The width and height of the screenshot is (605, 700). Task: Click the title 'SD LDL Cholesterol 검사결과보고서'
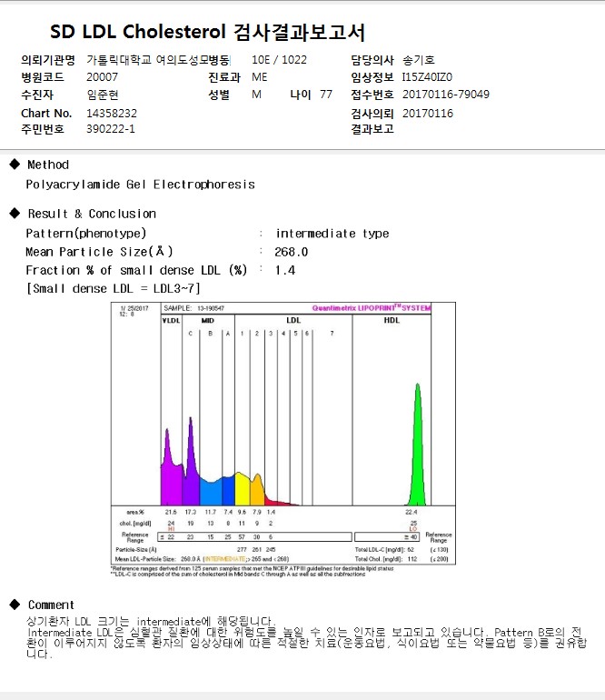point(207,32)
